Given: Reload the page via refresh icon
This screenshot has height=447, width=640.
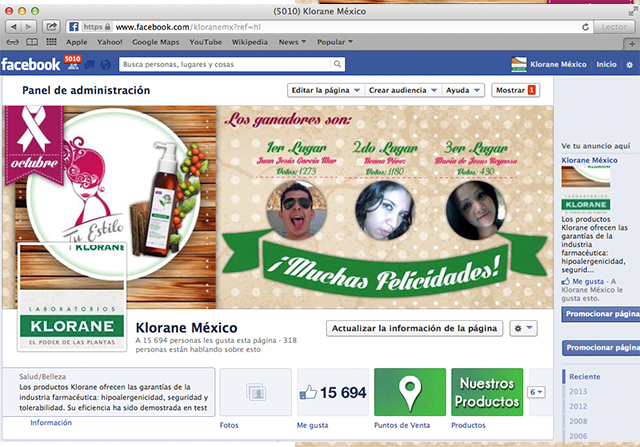Looking at the screenshot, I should [585, 27].
